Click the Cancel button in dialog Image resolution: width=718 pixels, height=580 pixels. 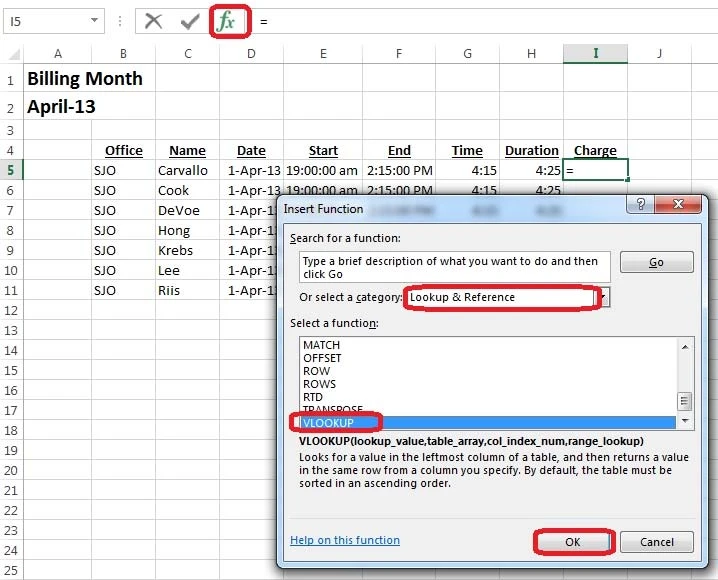click(656, 541)
